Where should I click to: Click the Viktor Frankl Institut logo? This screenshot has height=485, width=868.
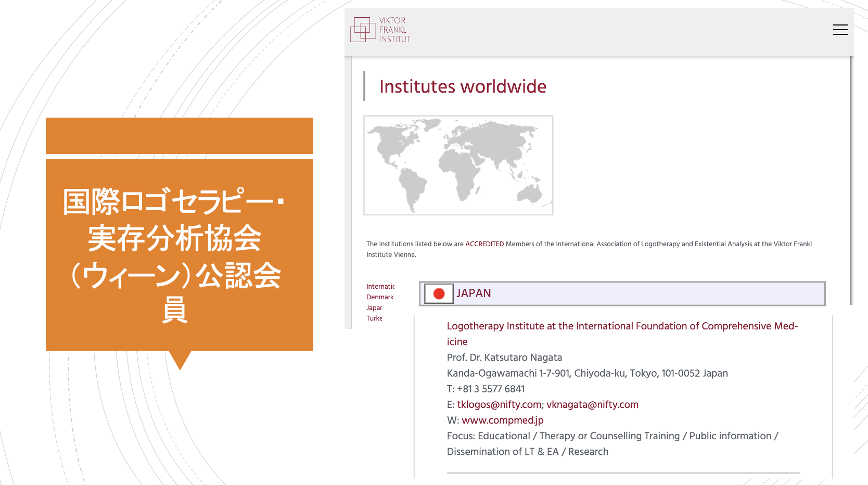(379, 30)
